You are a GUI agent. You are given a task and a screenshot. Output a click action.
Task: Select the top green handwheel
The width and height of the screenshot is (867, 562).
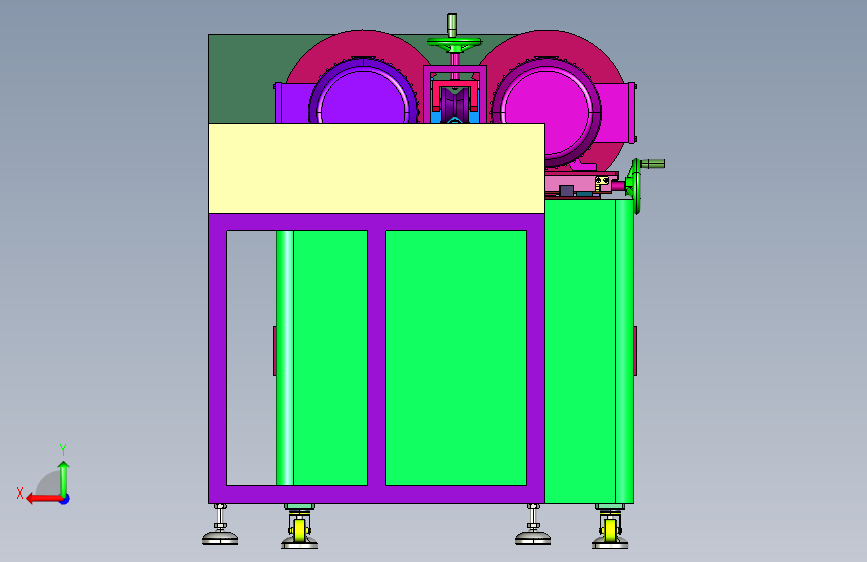(x=454, y=43)
